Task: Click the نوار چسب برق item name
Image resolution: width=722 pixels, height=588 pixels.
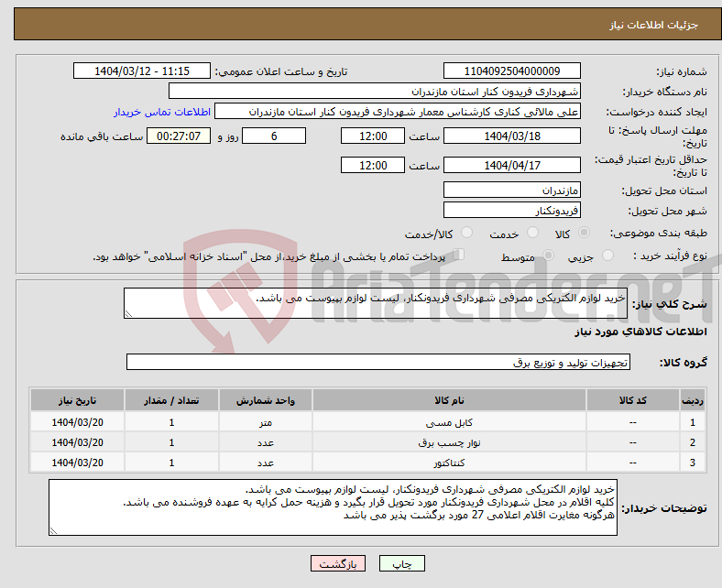Action: [x=449, y=442]
